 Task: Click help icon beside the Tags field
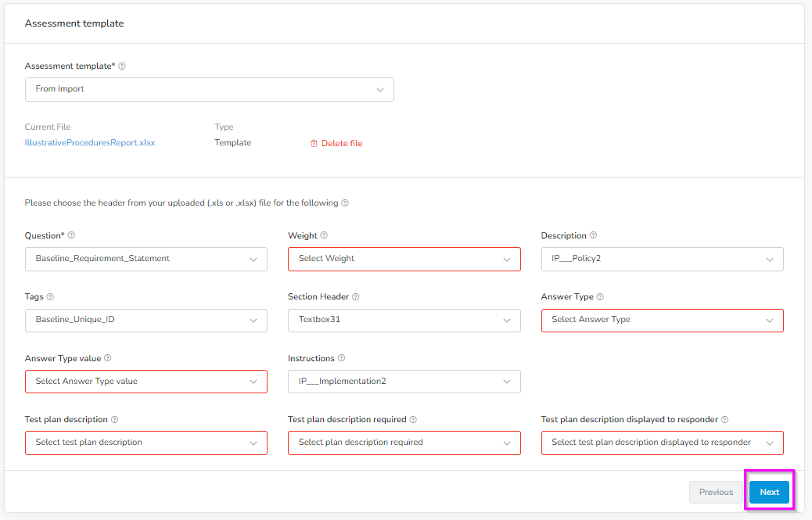51,296
